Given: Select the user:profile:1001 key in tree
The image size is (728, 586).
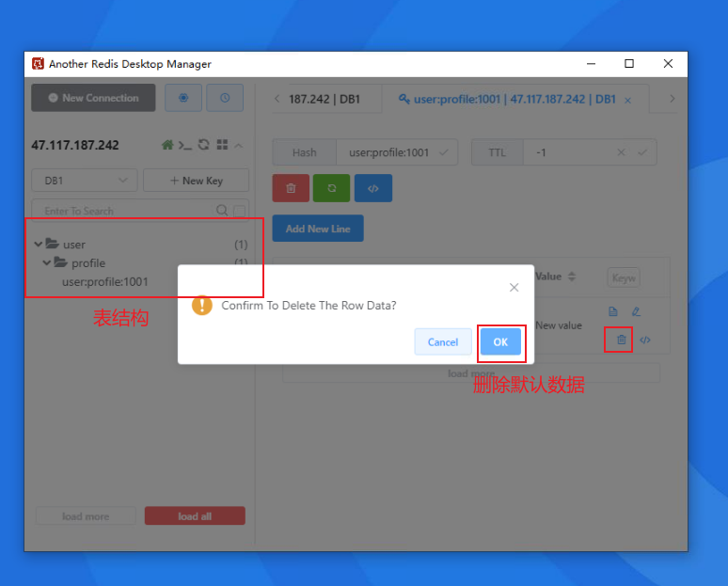Looking at the screenshot, I should click(105, 282).
